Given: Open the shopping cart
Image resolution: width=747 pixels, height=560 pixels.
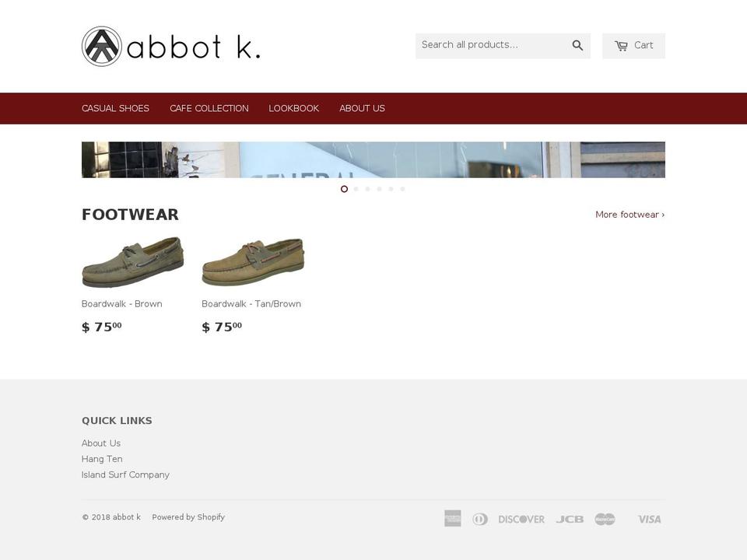Looking at the screenshot, I should click(633, 45).
